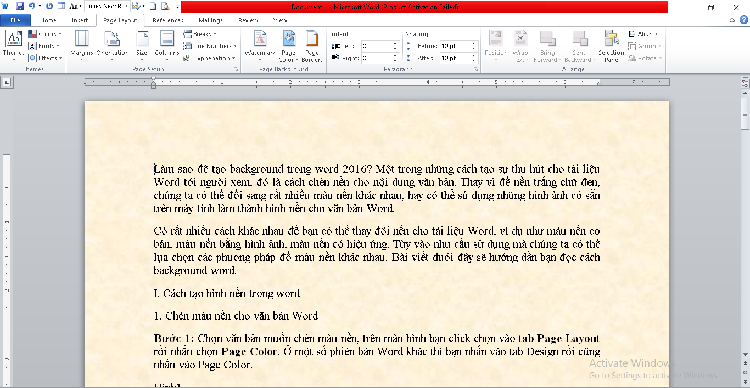Click the Indent Right value field

(x=377, y=58)
